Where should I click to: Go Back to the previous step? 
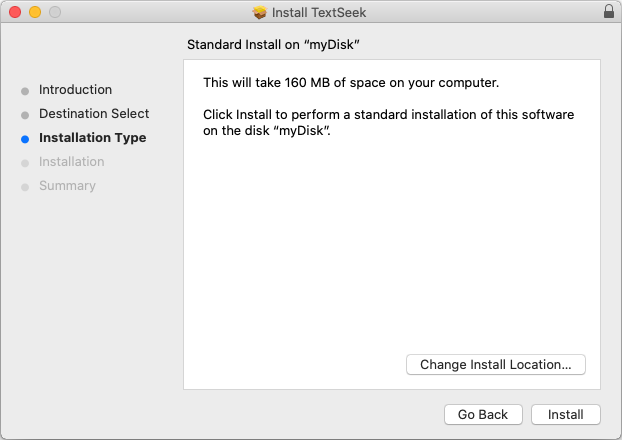click(x=483, y=414)
